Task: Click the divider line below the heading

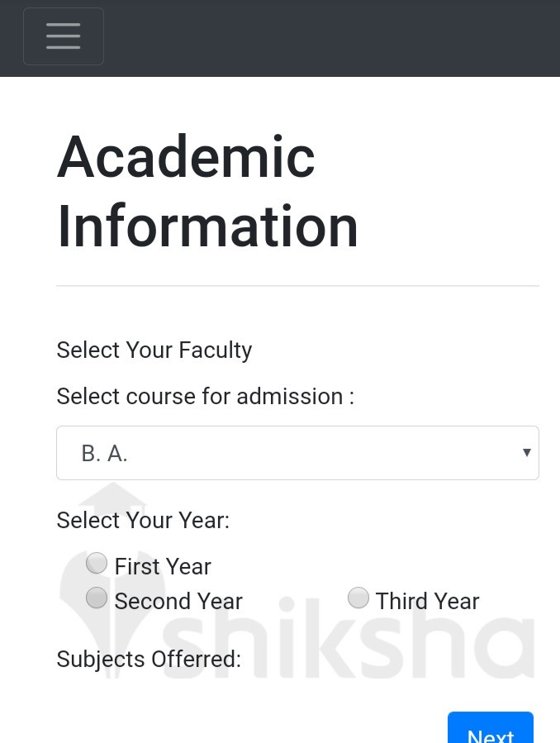Action: click(297, 283)
